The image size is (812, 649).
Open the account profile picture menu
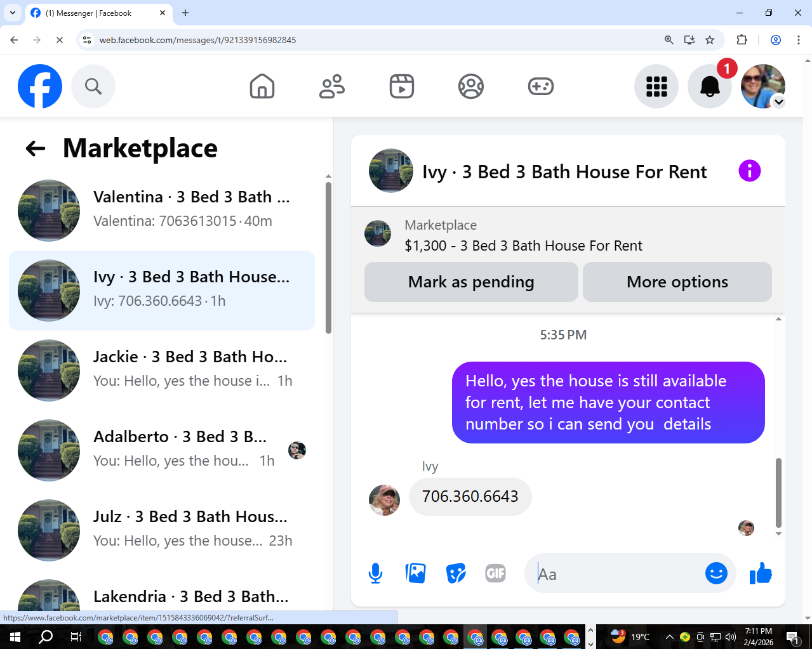click(763, 86)
